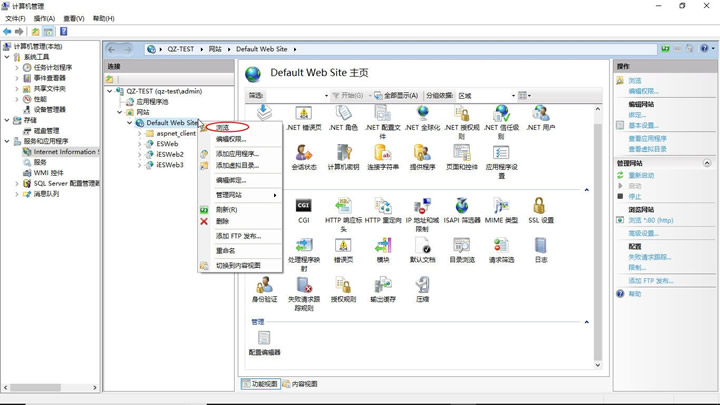The height and width of the screenshot is (405, 720).
Task: Open the 日志 feature icon
Action: pos(540,248)
